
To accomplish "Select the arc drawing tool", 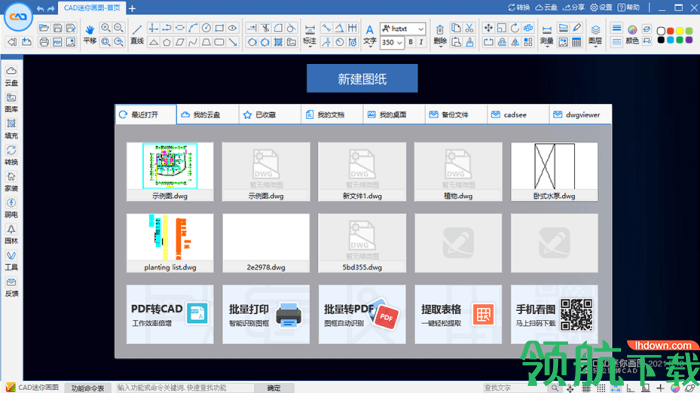I will 193,28.
